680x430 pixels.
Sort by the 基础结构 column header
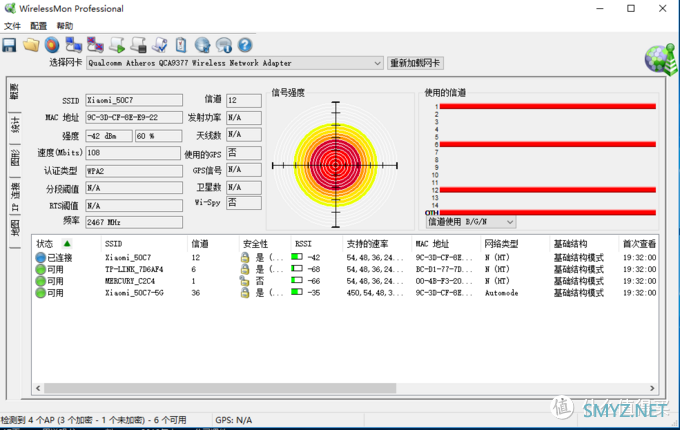tap(584, 244)
